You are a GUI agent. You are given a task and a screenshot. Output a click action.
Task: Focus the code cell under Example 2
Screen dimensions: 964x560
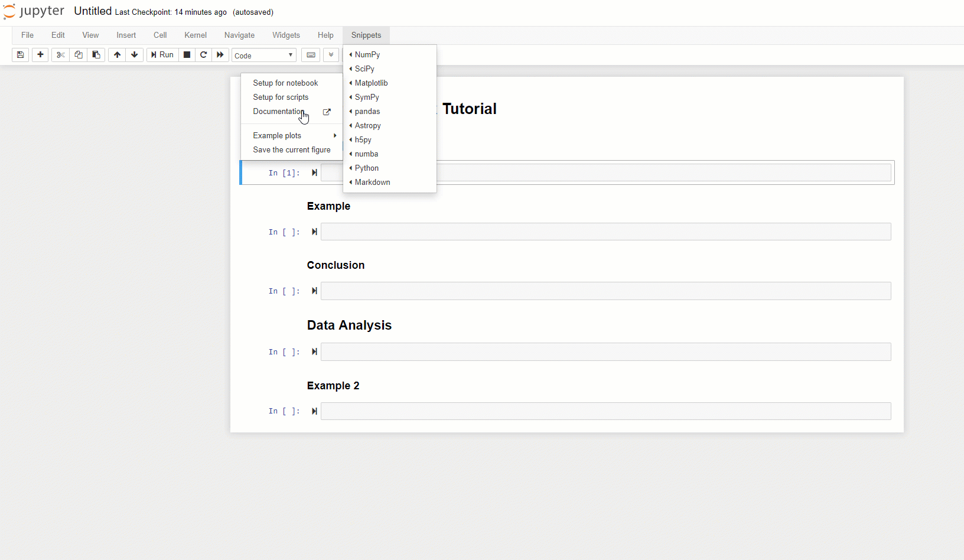point(605,411)
